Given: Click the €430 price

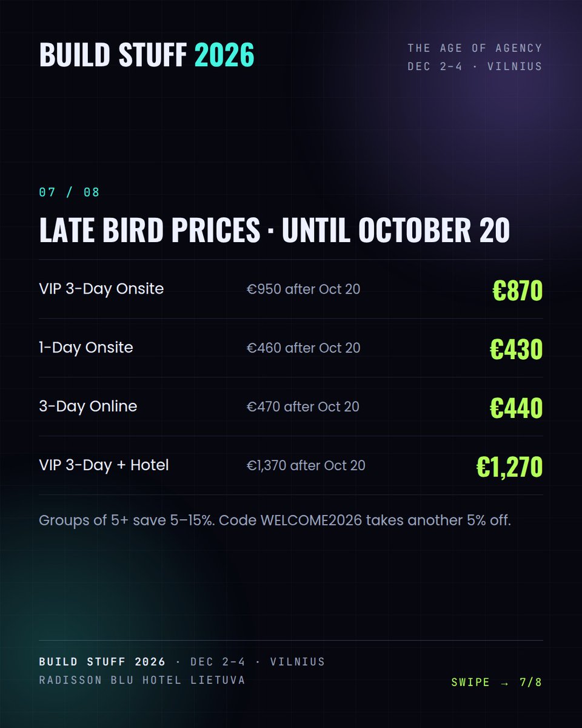Looking at the screenshot, I should 516,349.
